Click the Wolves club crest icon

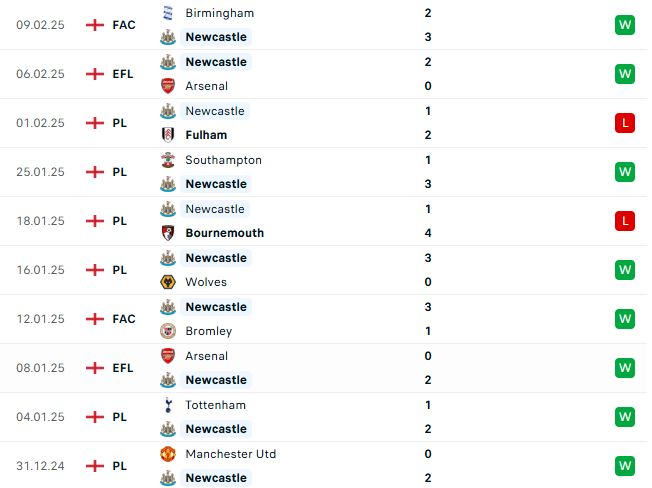tap(168, 282)
